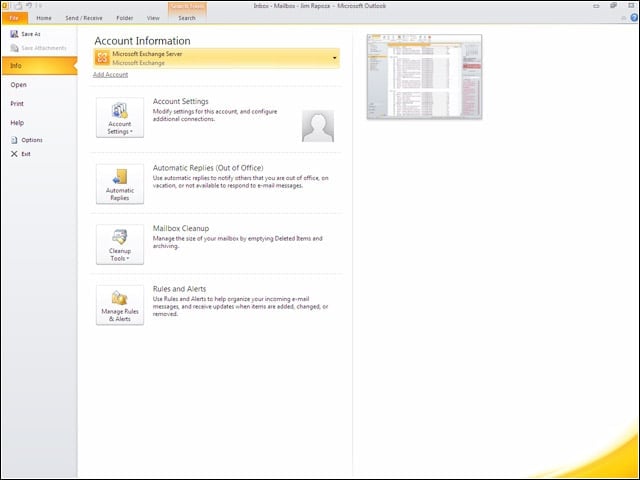This screenshot has width=640, height=480.
Task: Click the Microsoft Exchange account icon
Action: 102,58
